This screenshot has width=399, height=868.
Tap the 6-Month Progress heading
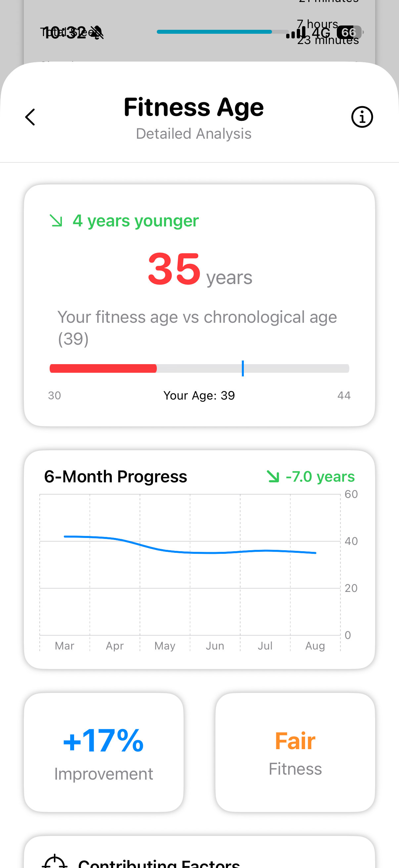pos(115,476)
